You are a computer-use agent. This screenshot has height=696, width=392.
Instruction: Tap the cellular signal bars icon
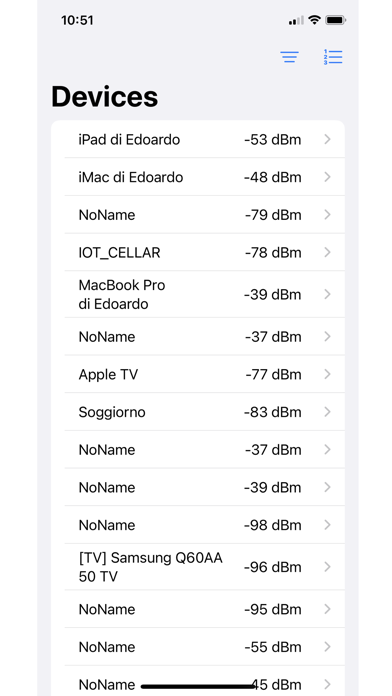(297, 20)
